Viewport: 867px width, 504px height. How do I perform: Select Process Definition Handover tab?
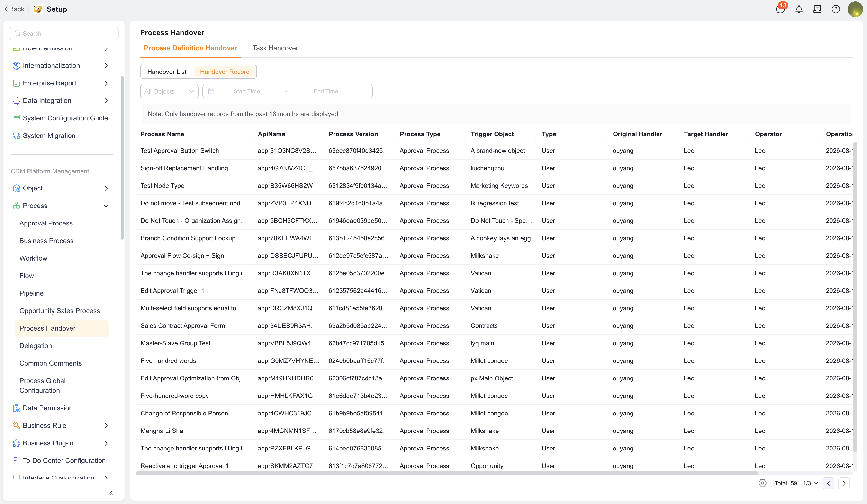(190, 48)
